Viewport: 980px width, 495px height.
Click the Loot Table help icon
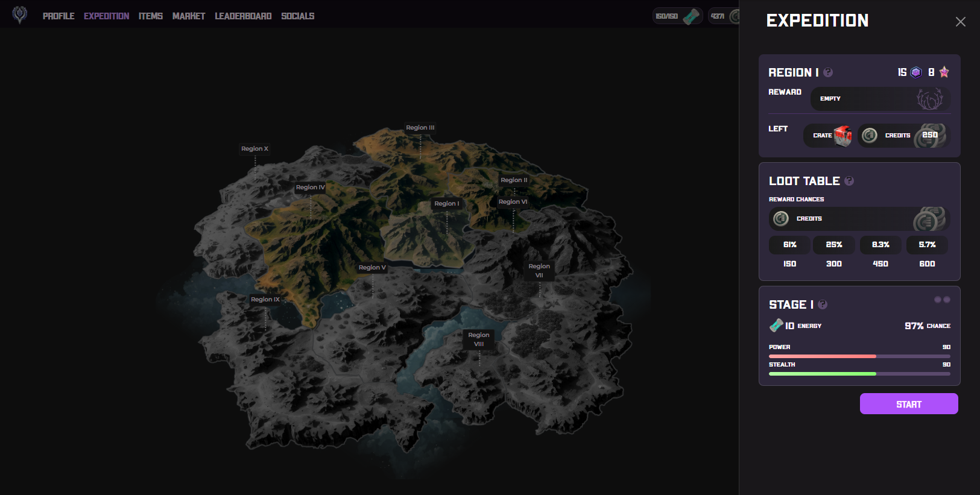pos(849,181)
